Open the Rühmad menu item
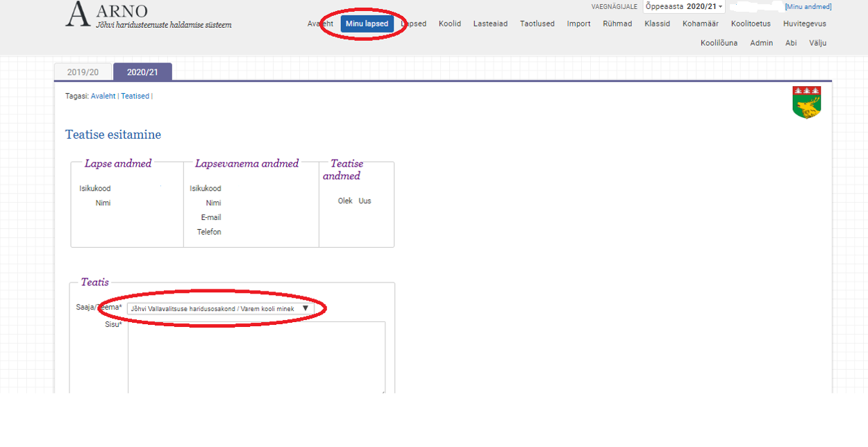868x447 pixels. coord(617,24)
